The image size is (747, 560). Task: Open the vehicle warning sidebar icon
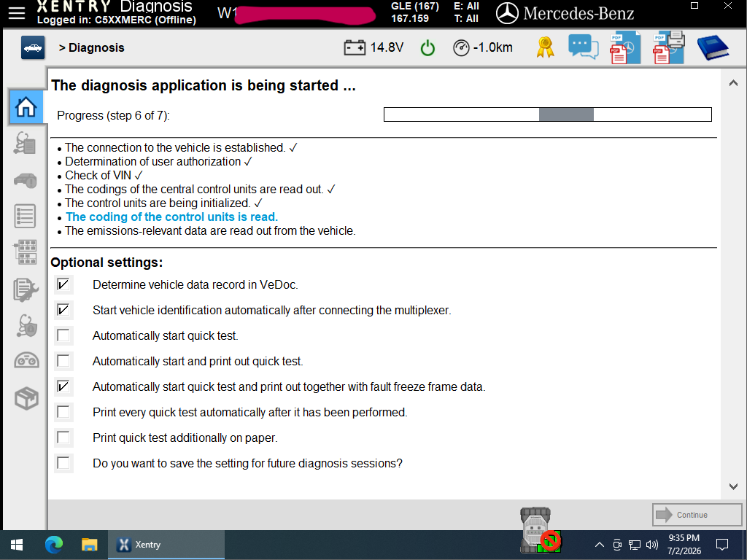point(26,181)
